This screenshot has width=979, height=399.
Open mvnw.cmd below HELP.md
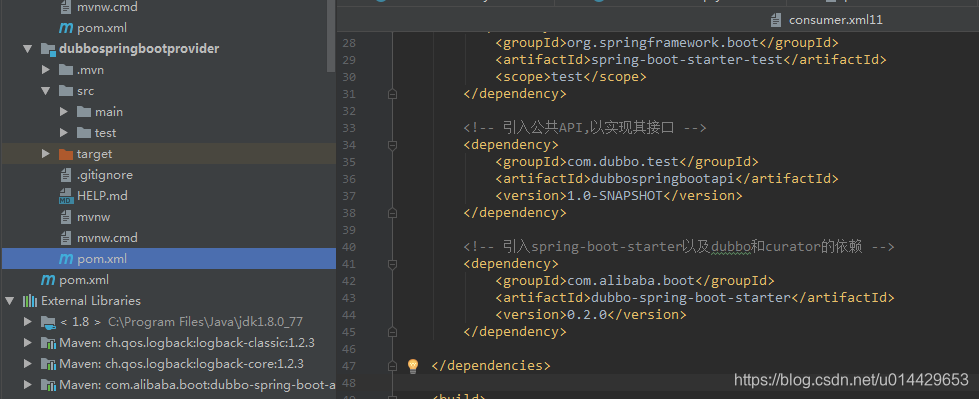click(x=107, y=238)
